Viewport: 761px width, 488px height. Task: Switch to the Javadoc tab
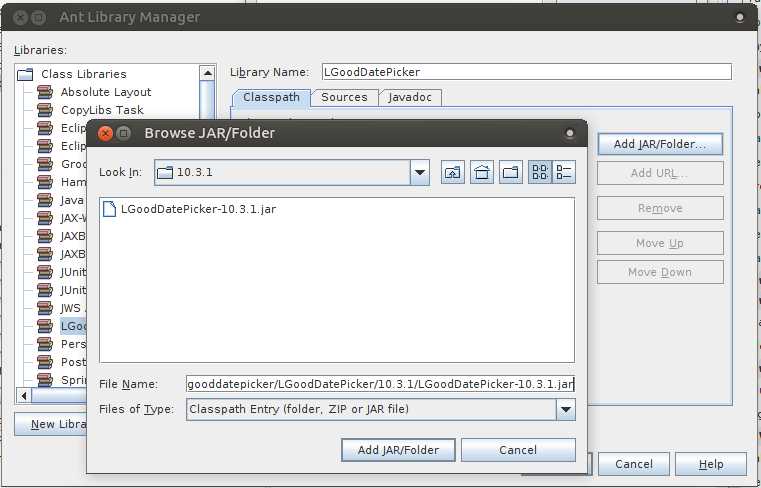coord(410,98)
